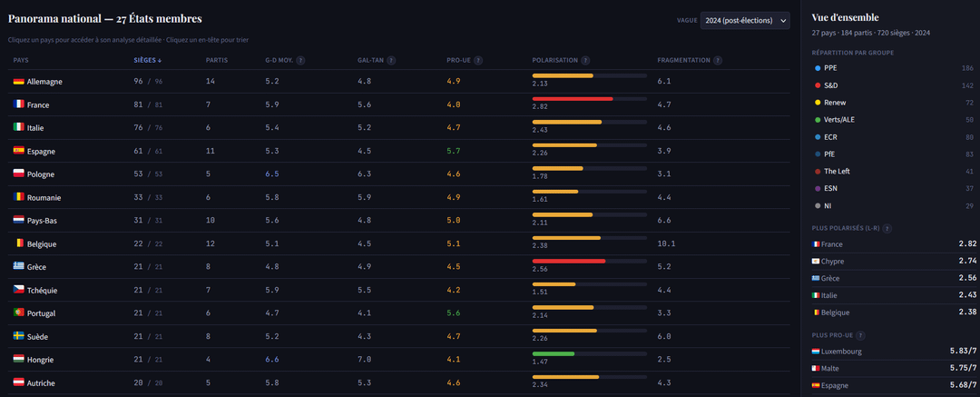The height and width of the screenshot is (397, 980).
Task: Open the France row for detailed analysis
Action: (x=38, y=105)
